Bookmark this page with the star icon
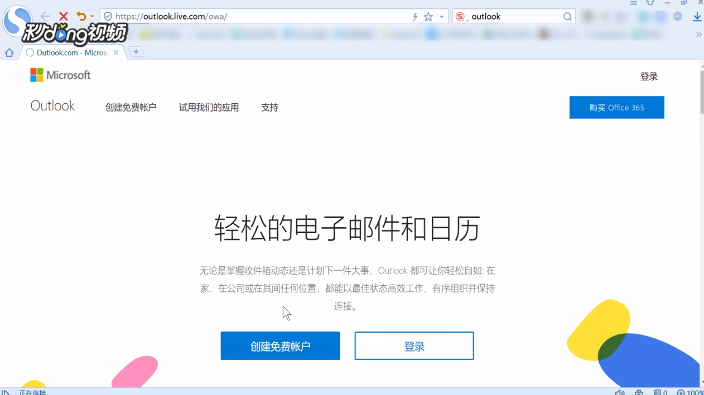Screen dimensions: 704x395 click(428, 17)
